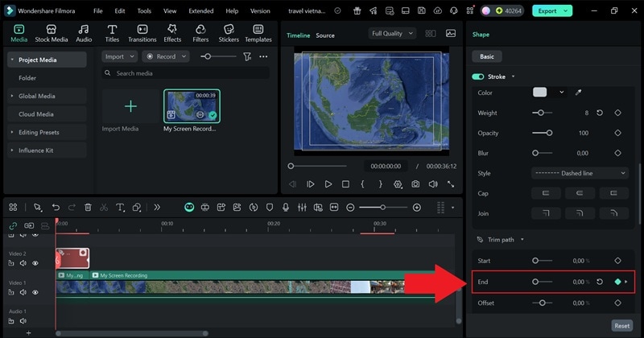Viewport: 644px width, 338px height.
Task: Expand the Global Media folder
Action: pyautogui.click(x=12, y=96)
